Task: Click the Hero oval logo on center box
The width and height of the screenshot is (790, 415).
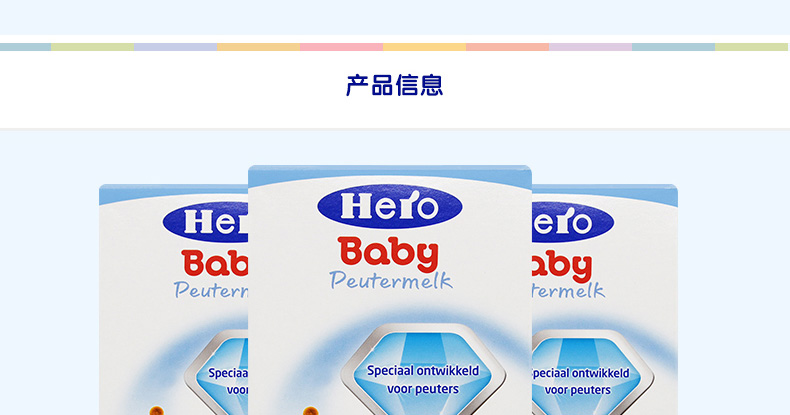Action: point(389,207)
